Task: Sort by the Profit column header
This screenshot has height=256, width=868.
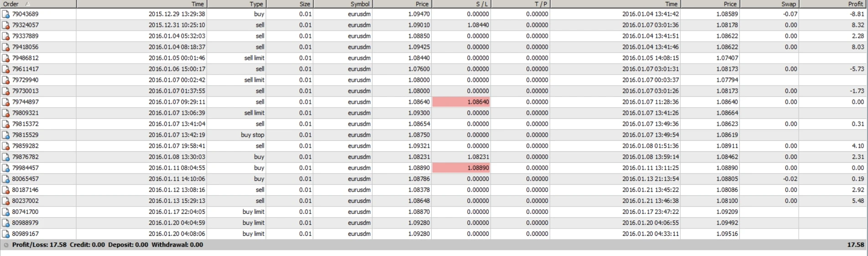Action: point(833,4)
